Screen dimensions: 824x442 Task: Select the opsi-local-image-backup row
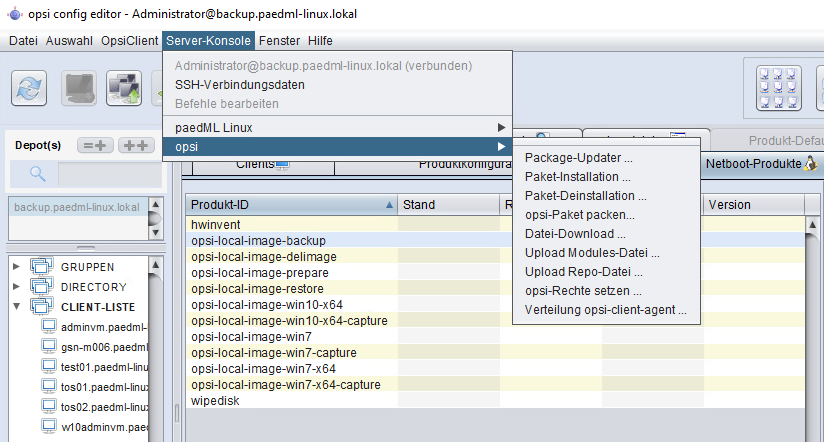click(x=495, y=240)
